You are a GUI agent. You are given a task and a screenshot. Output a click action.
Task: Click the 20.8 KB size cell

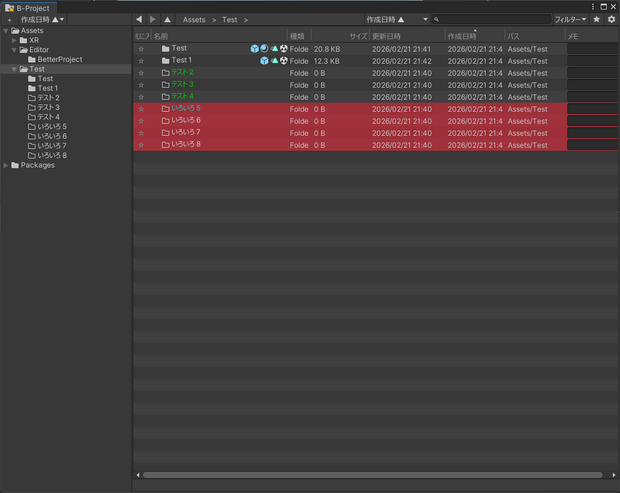327,49
